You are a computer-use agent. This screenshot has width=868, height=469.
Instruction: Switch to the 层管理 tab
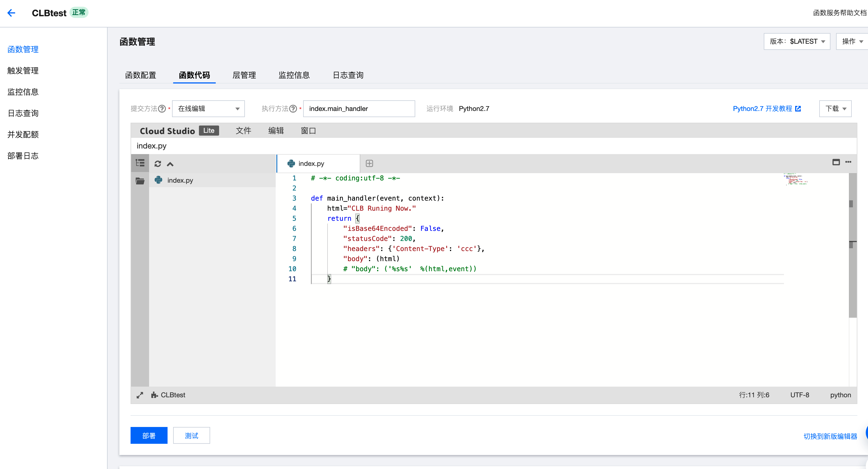coord(244,75)
